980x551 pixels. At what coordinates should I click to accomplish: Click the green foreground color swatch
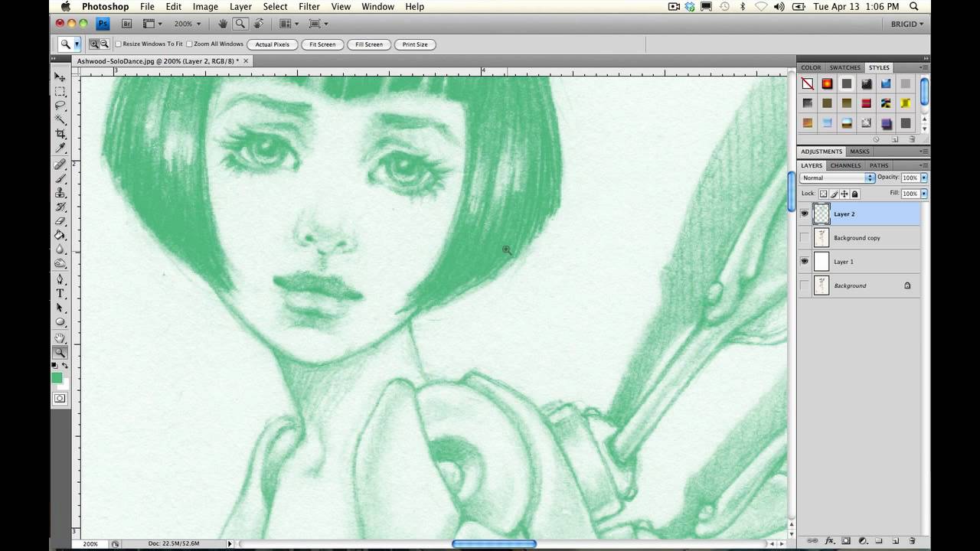tap(57, 377)
